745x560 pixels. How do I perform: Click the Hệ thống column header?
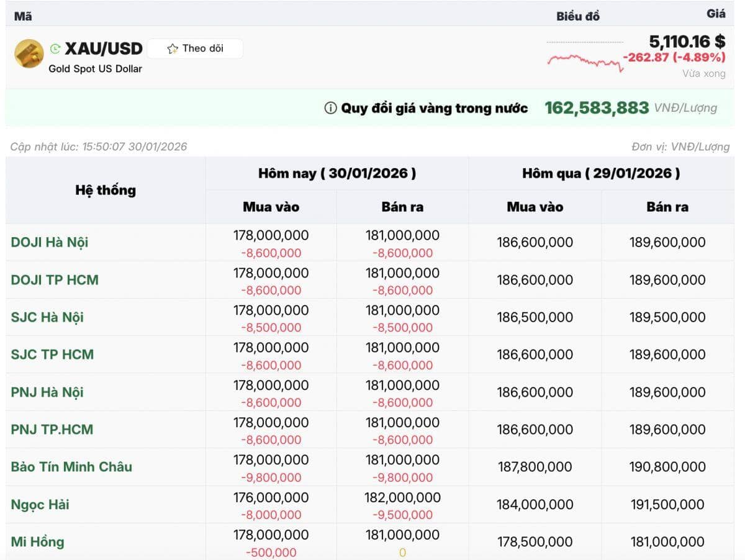point(106,190)
